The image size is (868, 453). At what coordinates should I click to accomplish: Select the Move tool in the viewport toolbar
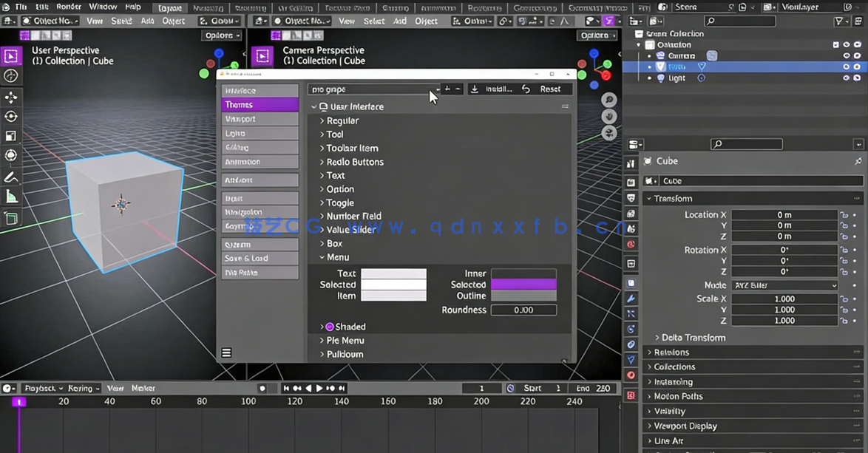point(10,97)
